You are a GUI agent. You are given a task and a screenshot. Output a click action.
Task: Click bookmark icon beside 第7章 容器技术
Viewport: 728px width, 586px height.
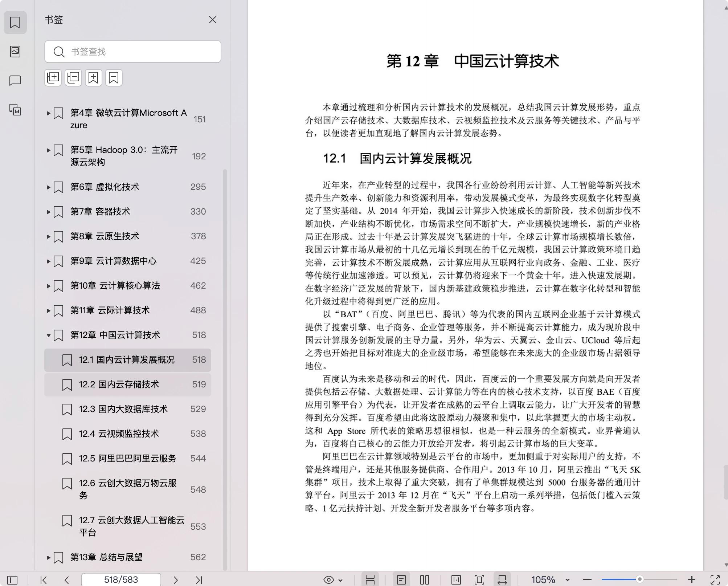point(58,212)
